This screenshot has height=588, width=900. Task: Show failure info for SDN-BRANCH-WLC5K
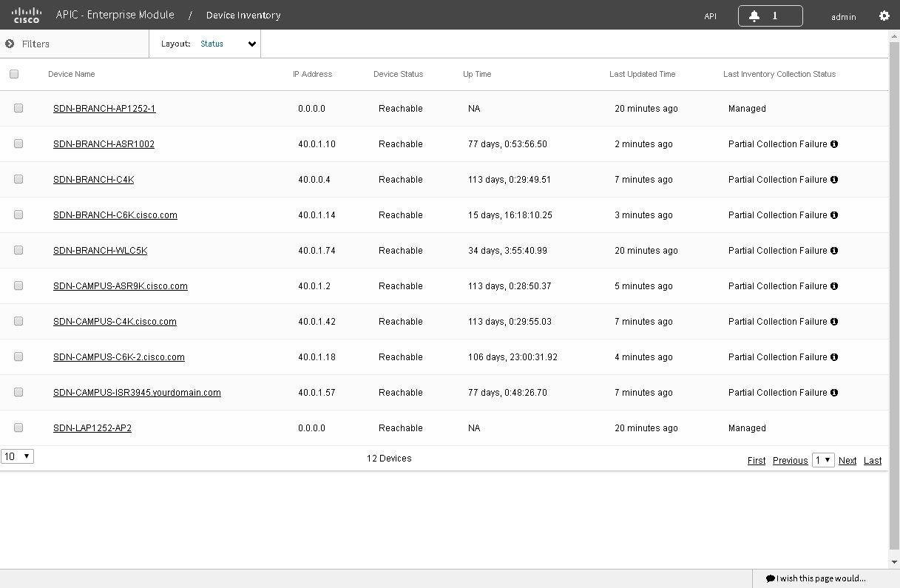834,251
